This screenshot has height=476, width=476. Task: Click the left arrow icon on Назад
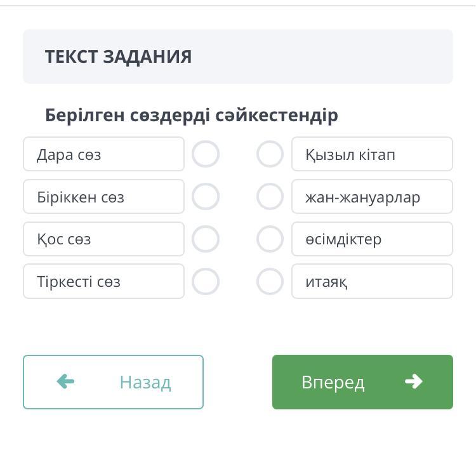(x=65, y=381)
